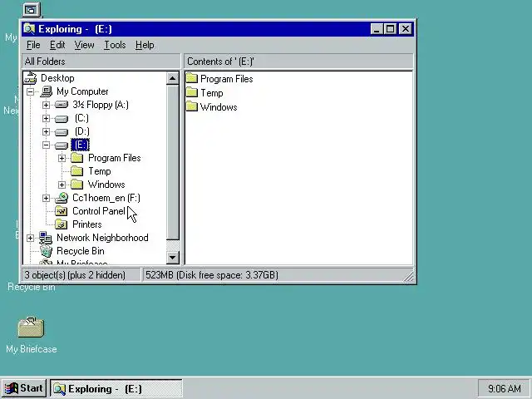Select "Recycle Bin" text in folder tree
This screenshot has height=399, width=532.
[81, 251]
